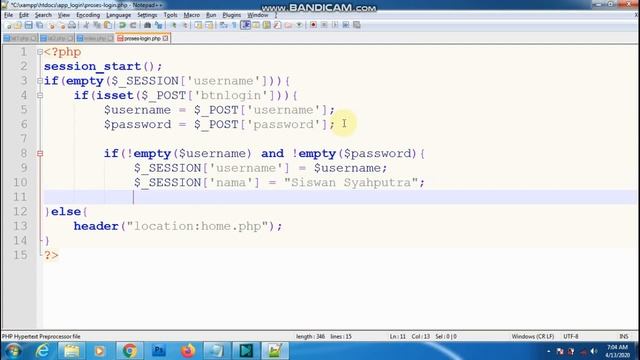Screen dimensions: 640x360
Task: Open the File menu
Action: [x=8, y=15]
